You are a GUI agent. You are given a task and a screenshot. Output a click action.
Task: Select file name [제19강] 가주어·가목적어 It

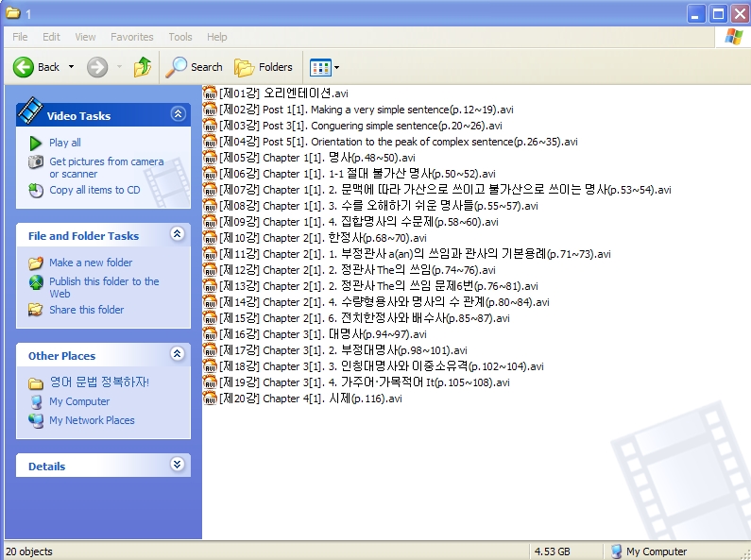(x=365, y=382)
